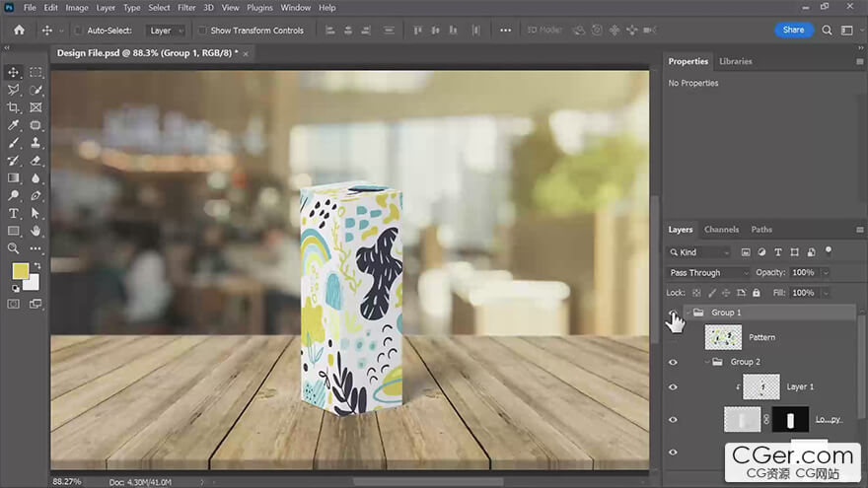
Task: Toggle the lock all padlock icon
Action: pyautogui.click(x=757, y=293)
